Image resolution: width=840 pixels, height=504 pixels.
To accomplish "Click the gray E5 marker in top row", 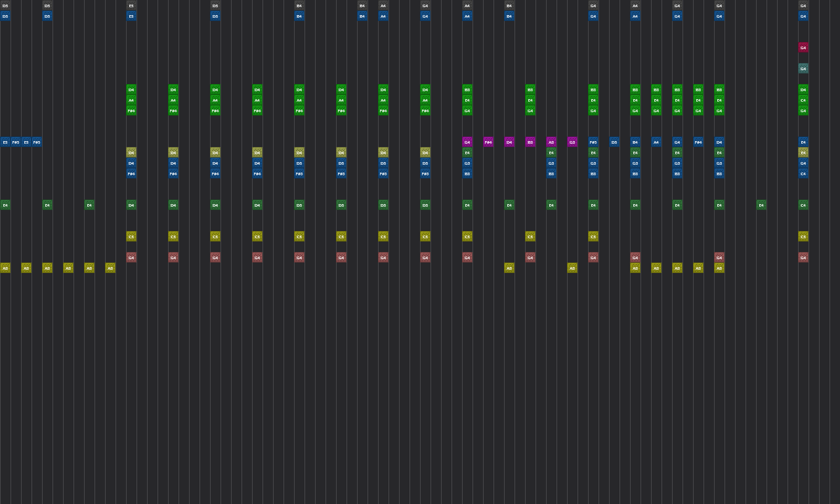I will click(131, 5).
